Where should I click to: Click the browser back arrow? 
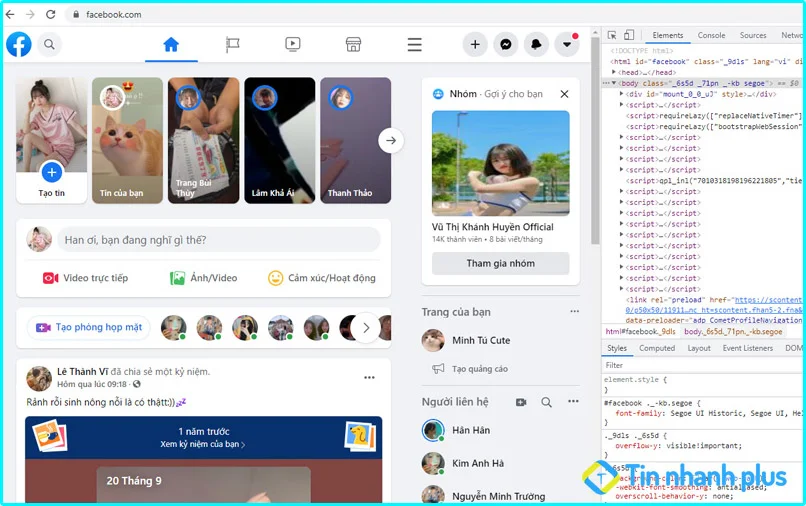pos(10,14)
